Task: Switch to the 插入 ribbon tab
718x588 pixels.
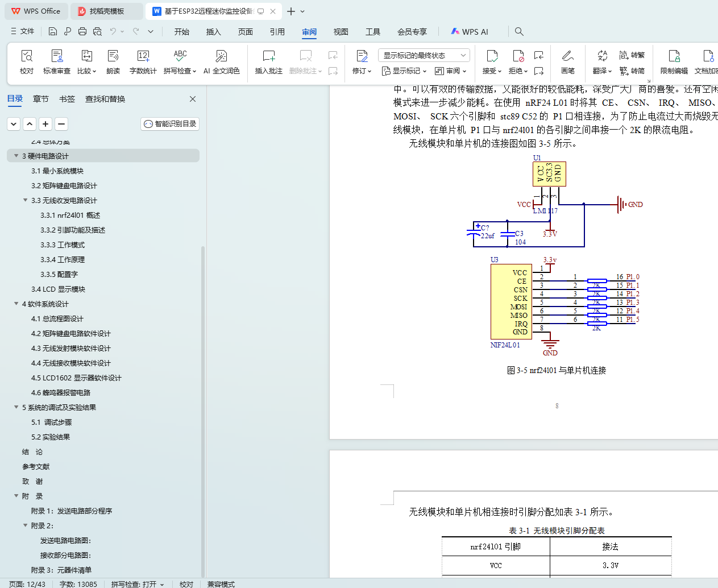Action: tap(214, 32)
